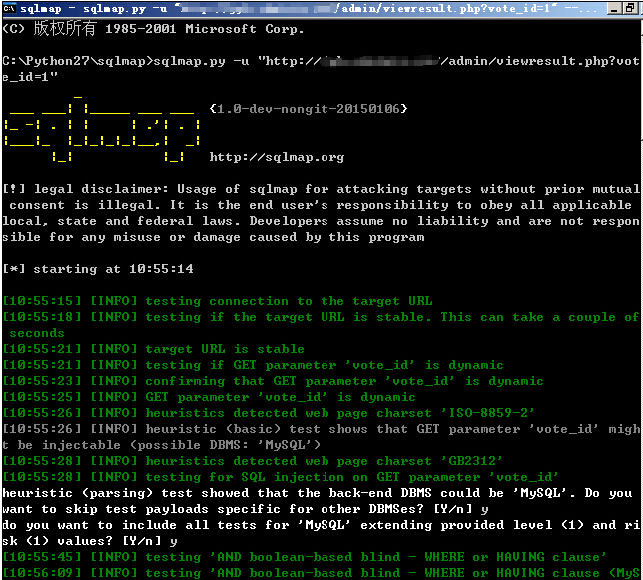Click the 'consent is illegal' disclaimer line
Image resolution: width=643 pixels, height=580 pixels.
(321, 205)
